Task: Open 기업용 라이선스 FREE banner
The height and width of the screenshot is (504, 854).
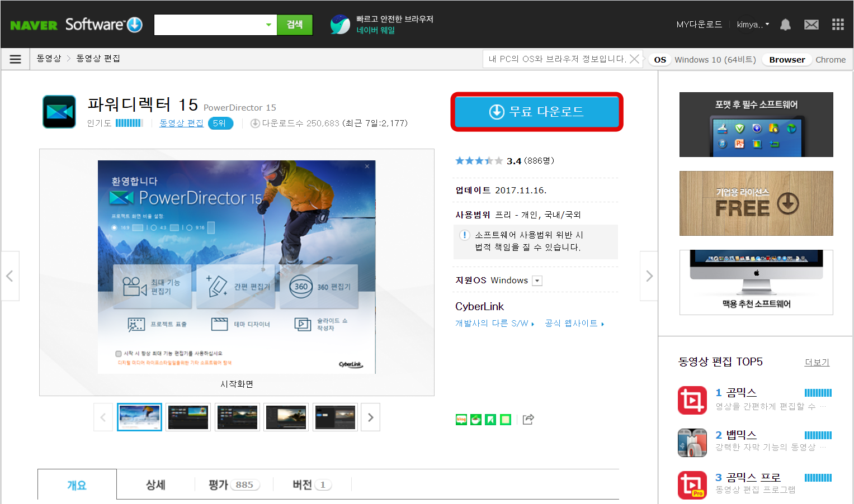Action: (756, 203)
